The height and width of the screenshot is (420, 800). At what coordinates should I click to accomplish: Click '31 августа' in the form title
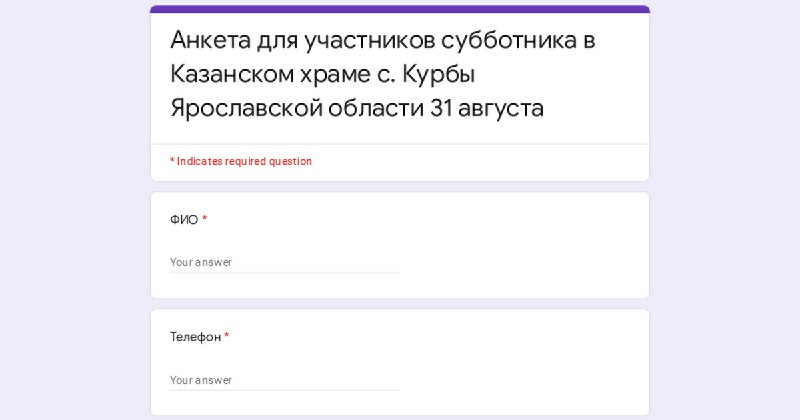click(x=487, y=108)
